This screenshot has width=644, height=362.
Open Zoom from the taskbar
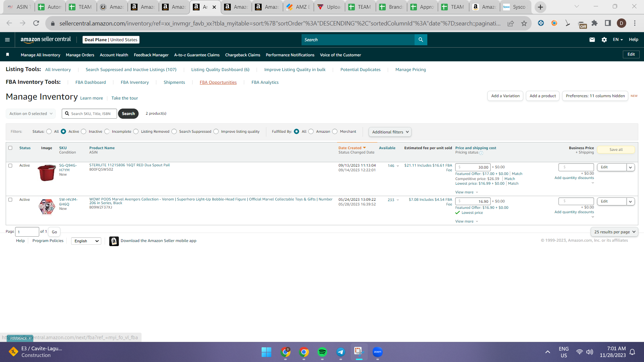(x=378, y=352)
